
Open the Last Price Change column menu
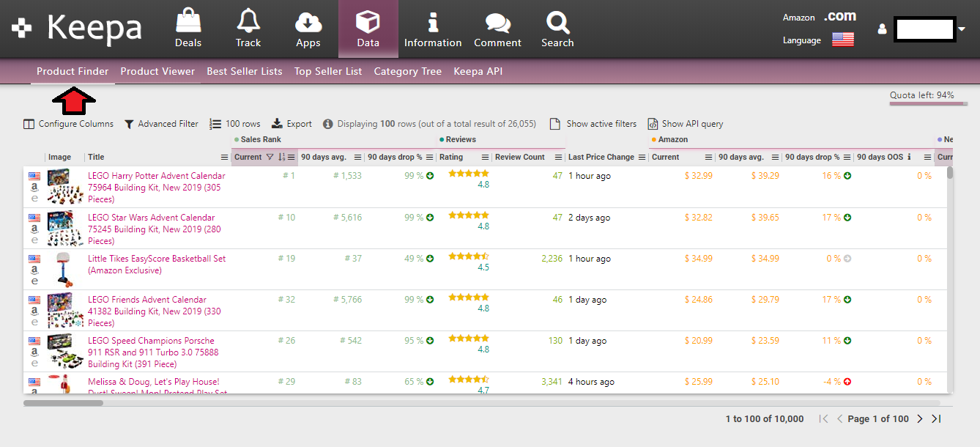point(642,157)
